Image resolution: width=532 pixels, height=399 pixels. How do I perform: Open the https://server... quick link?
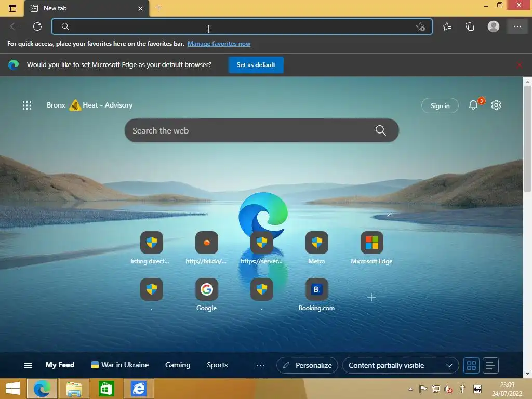click(x=262, y=248)
